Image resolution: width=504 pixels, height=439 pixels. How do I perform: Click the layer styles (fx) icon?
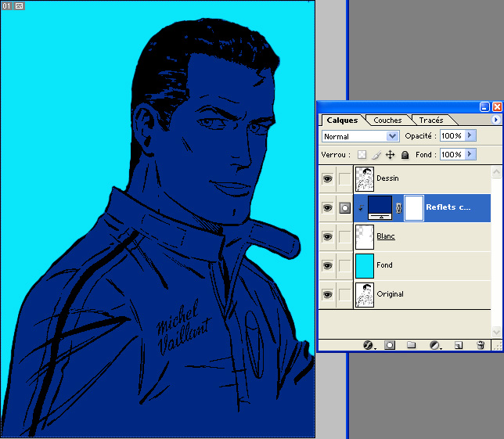(368, 345)
